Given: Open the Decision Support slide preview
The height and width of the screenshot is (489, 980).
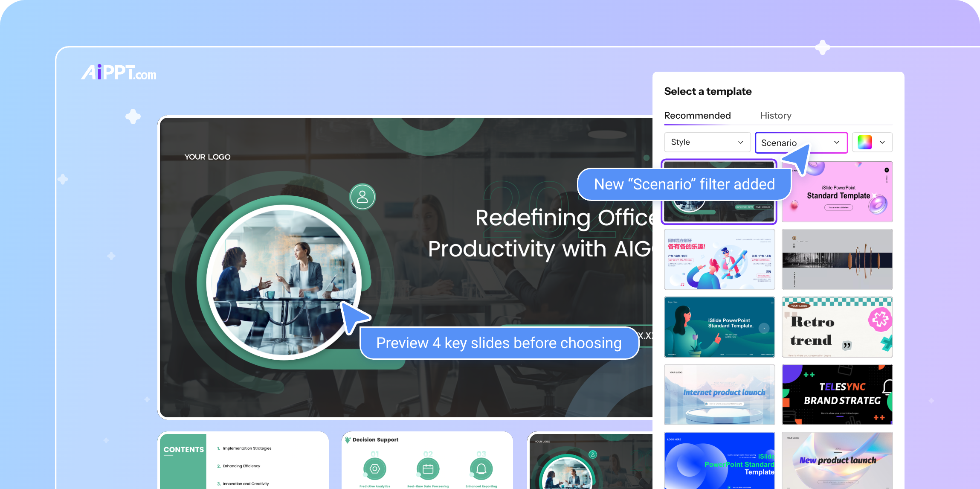Looking at the screenshot, I should click(x=427, y=460).
